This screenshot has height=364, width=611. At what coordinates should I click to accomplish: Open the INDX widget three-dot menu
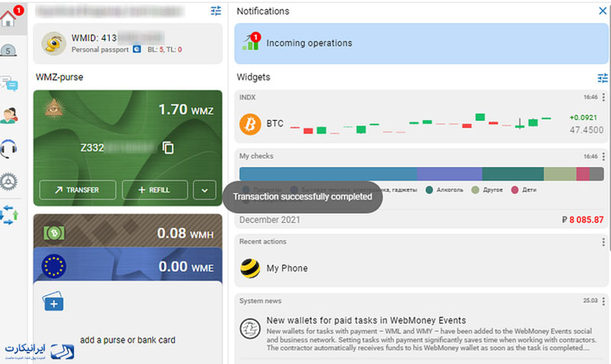pyautogui.click(x=603, y=97)
